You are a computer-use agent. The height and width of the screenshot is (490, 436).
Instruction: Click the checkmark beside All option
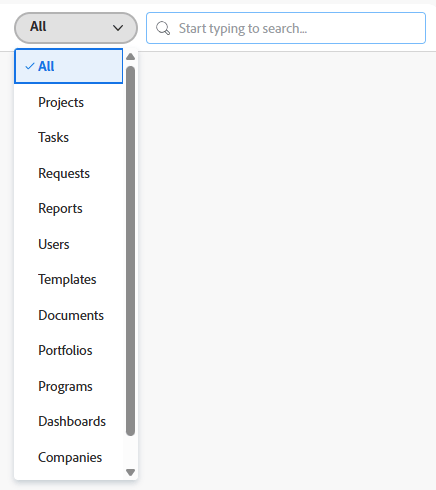(x=30, y=66)
